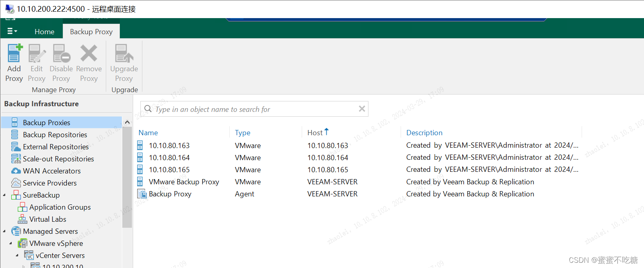Click host cell 10.10.80.164
Screen dimensions: 644x268
[x=328, y=158]
